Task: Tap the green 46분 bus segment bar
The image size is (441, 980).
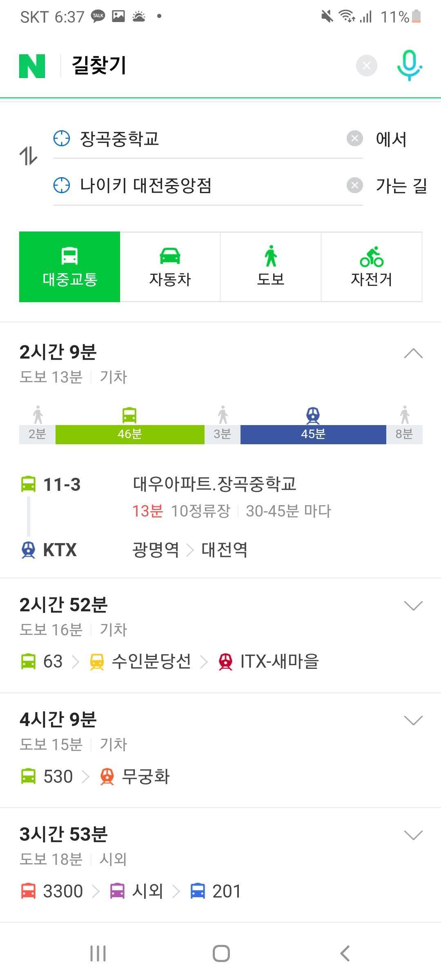Action: click(130, 434)
